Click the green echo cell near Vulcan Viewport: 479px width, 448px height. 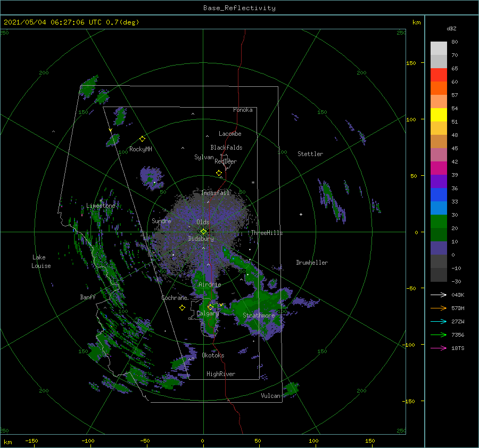coord(291,389)
